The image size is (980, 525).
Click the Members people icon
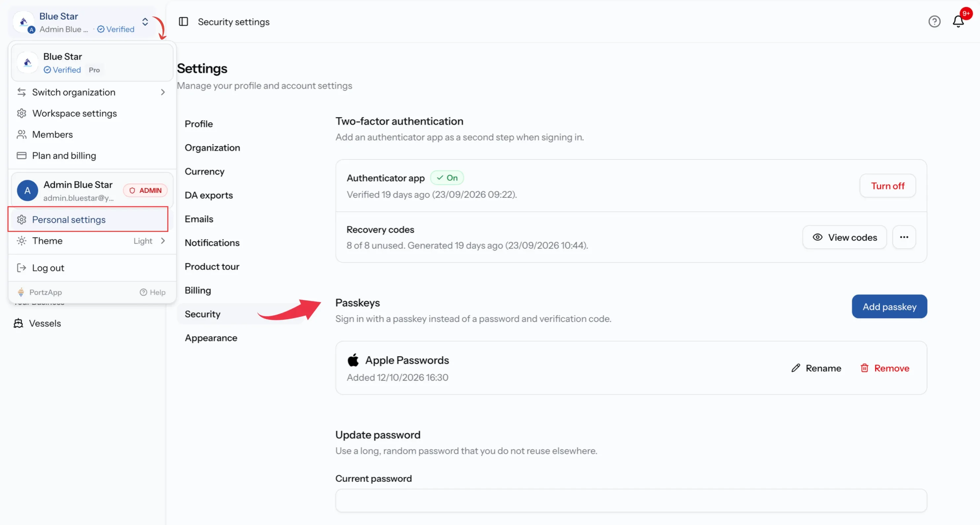[22, 134]
